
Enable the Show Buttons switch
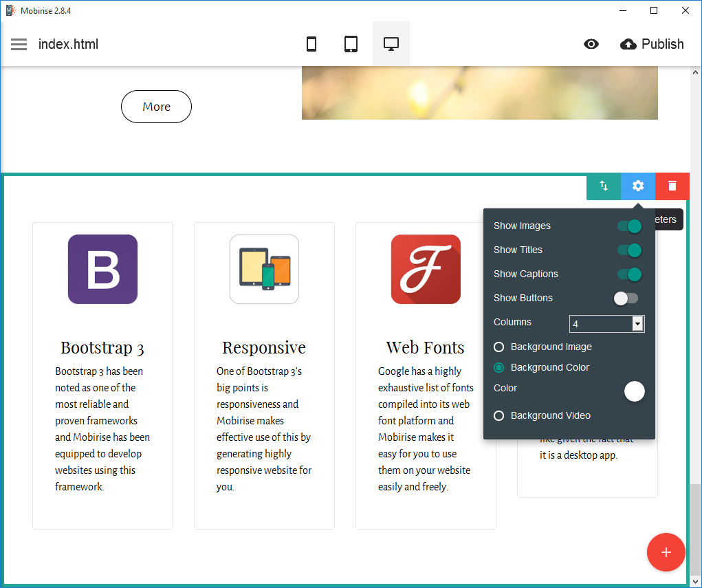[626, 298]
